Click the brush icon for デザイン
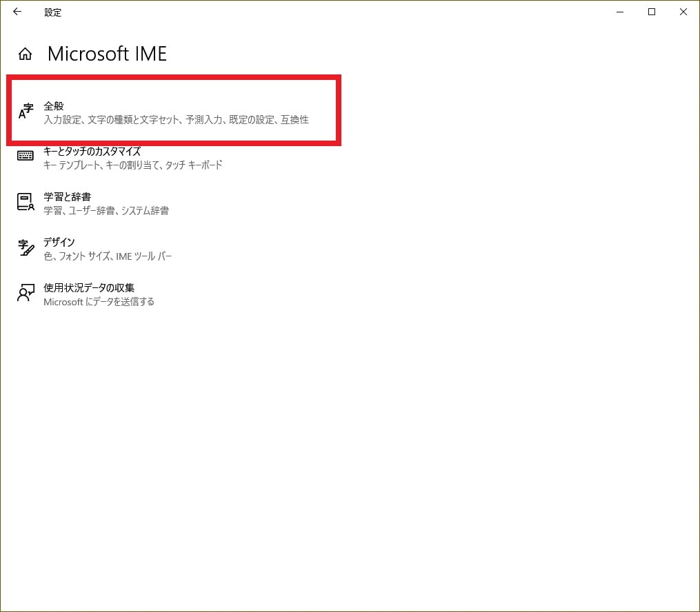 (x=26, y=247)
